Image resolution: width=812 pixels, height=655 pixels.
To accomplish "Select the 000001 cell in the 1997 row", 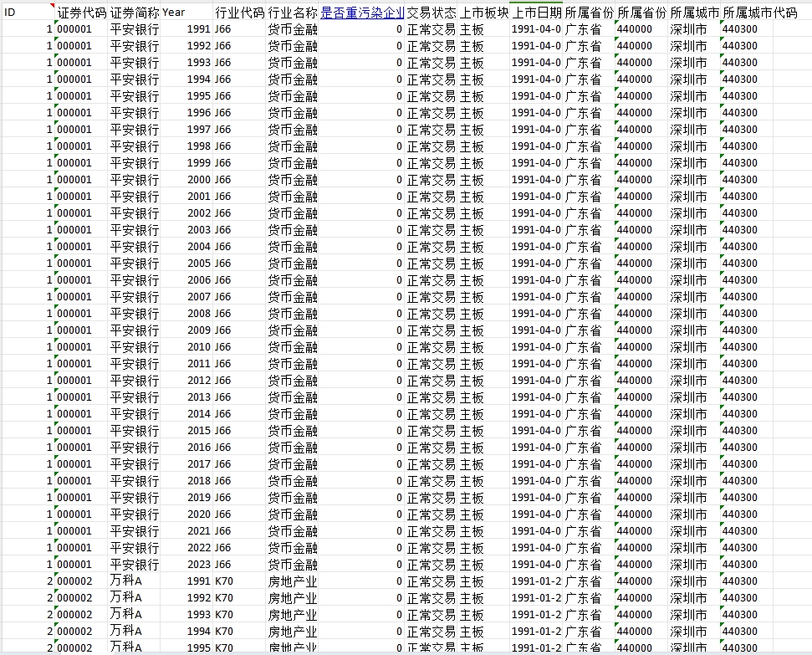I will coord(81,130).
